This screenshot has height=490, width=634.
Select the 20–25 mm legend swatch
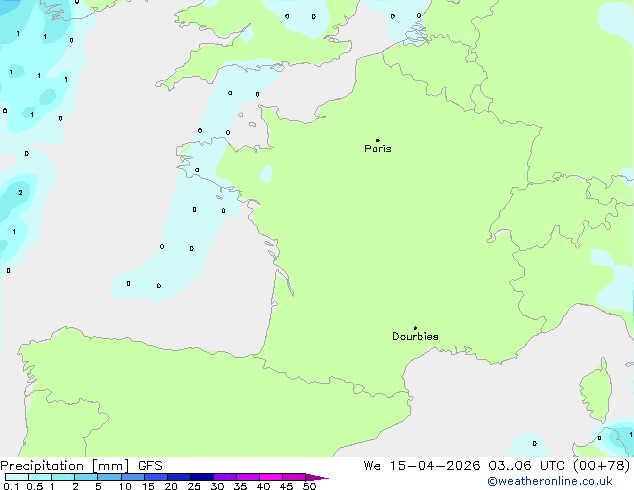(178, 477)
